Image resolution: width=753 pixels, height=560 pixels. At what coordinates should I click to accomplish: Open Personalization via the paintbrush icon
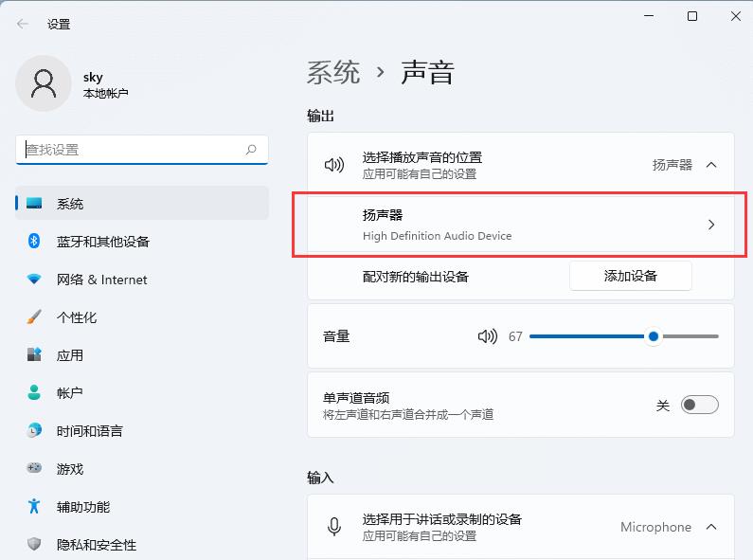point(35,317)
